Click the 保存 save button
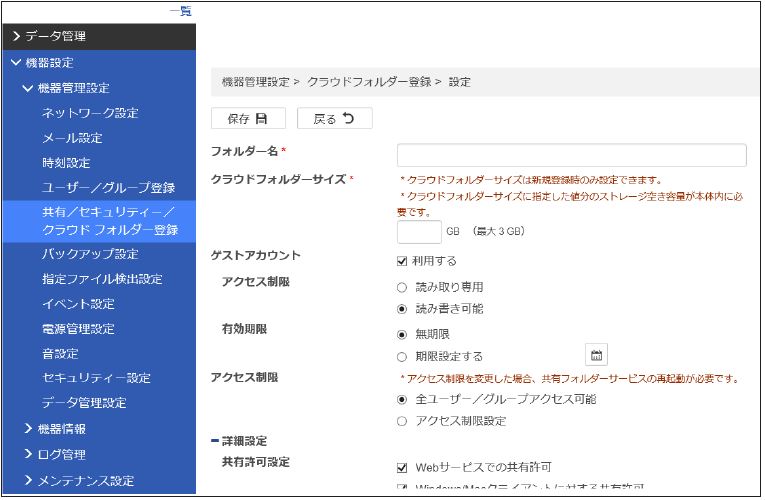Screen dimensions: 765x500 tap(248, 118)
